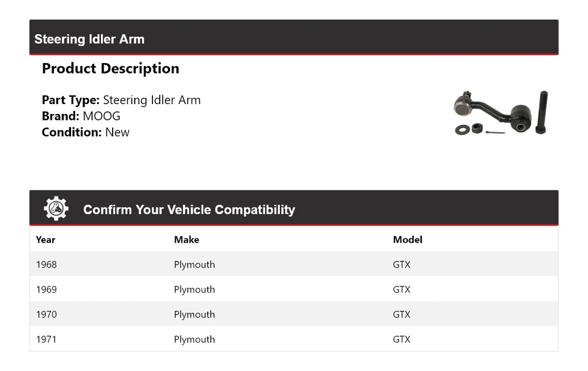Image resolution: width=588 pixels, height=371 pixels.
Task: Click Plymouth in the 1970 row
Action: pyautogui.click(x=194, y=315)
